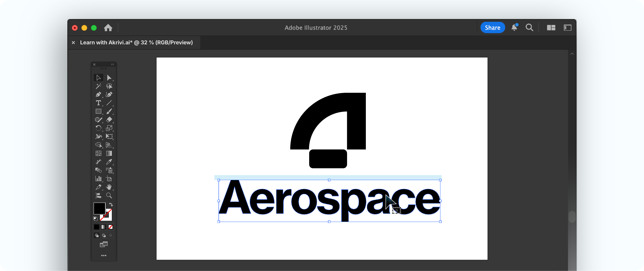Pick the Paintbrush tool
Screen dimensions: 644x271
point(109,111)
